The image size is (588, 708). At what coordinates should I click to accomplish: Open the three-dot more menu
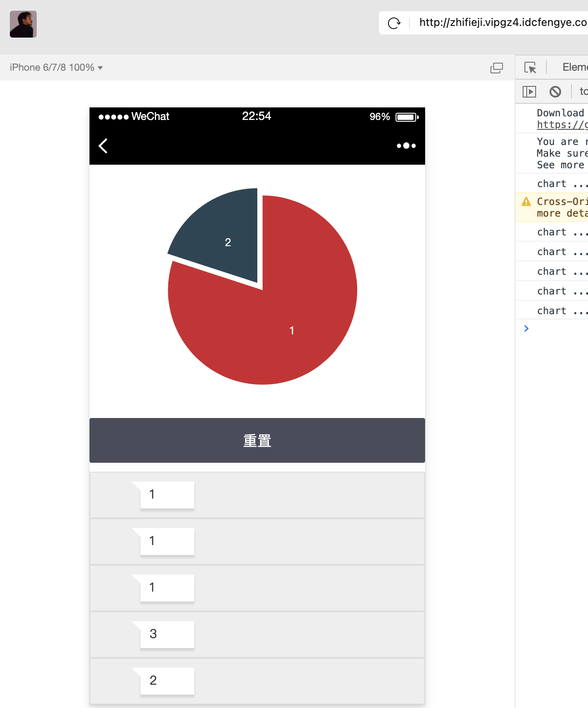coord(406,146)
